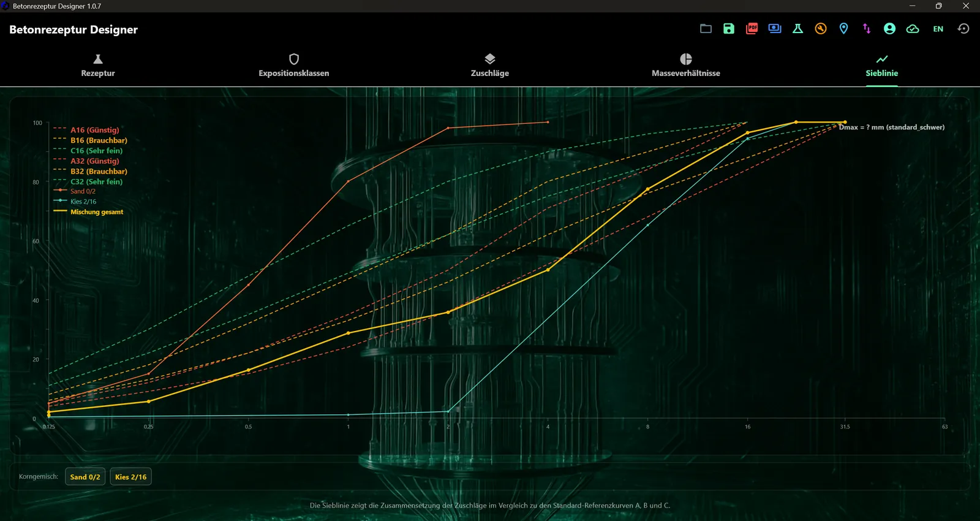Open the lab flask icon
980x521 pixels.
797,29
